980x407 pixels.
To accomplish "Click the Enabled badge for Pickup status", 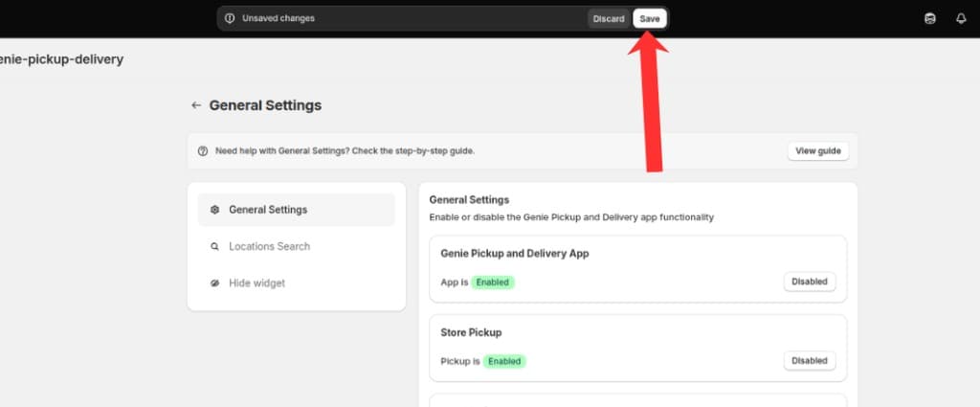I will (x=504, y=361).
